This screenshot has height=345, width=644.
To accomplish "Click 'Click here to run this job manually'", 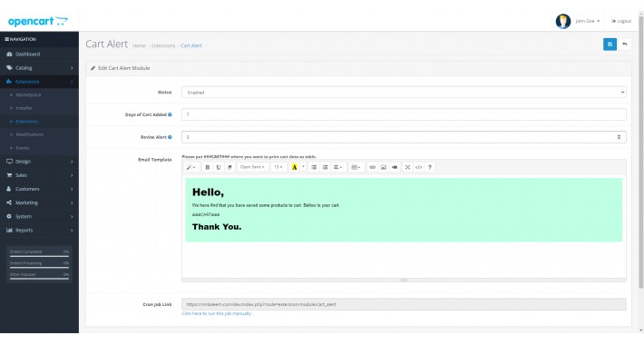I will tap(217, 313).
